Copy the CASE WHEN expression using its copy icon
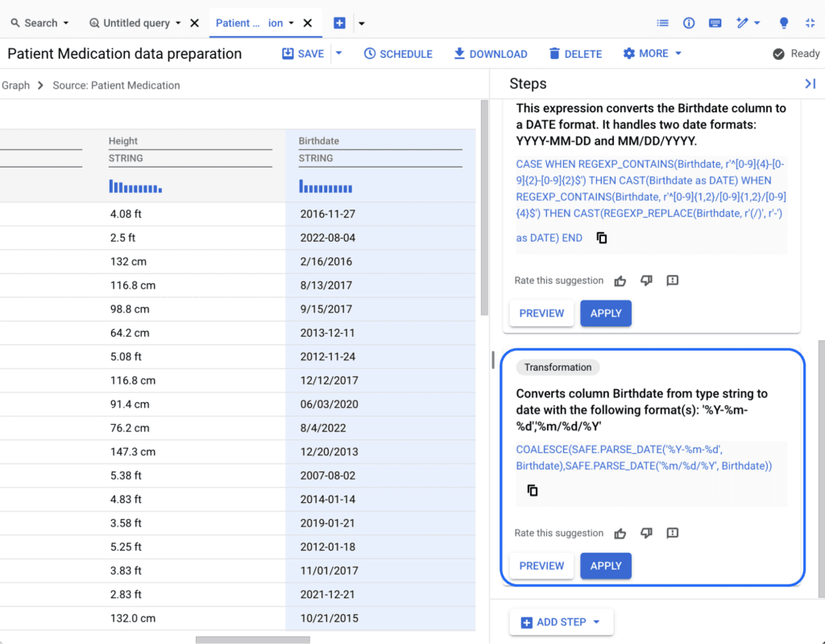 click(601, 237)
